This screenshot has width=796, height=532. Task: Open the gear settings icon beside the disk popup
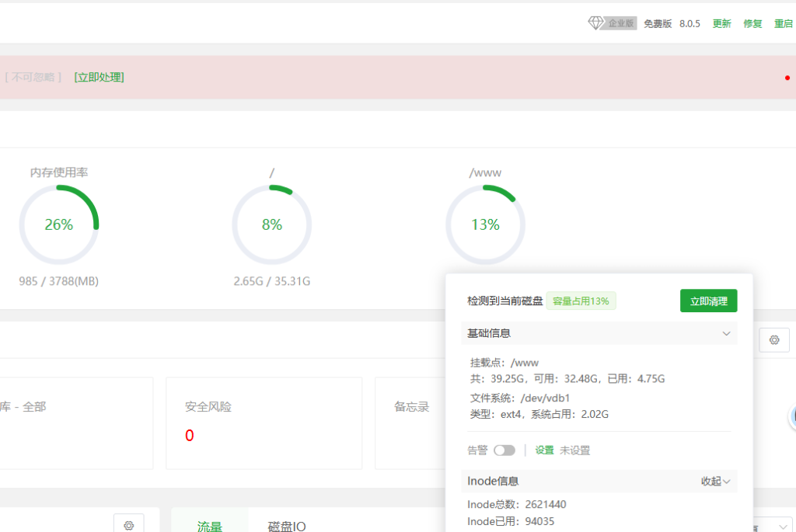(x=774, y=340)
